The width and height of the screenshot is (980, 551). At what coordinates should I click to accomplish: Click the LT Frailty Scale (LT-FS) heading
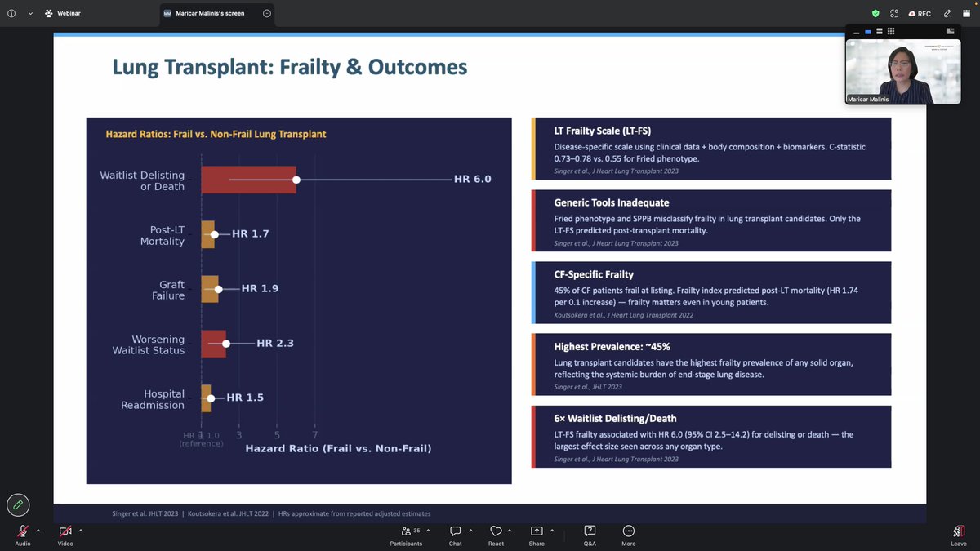(x=602, y=131)
